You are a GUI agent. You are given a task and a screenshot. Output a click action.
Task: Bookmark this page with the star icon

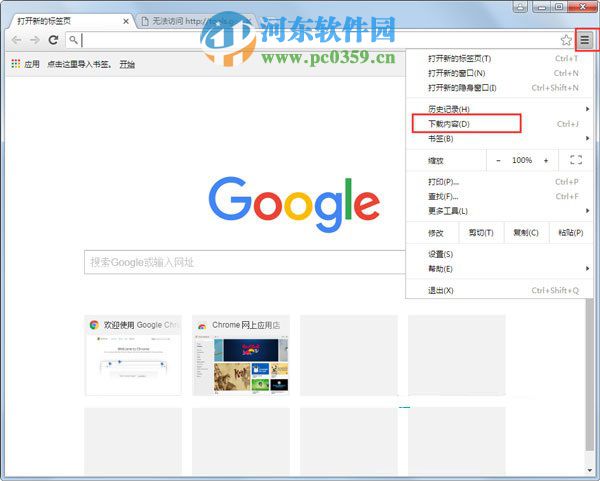click(566, 40)
